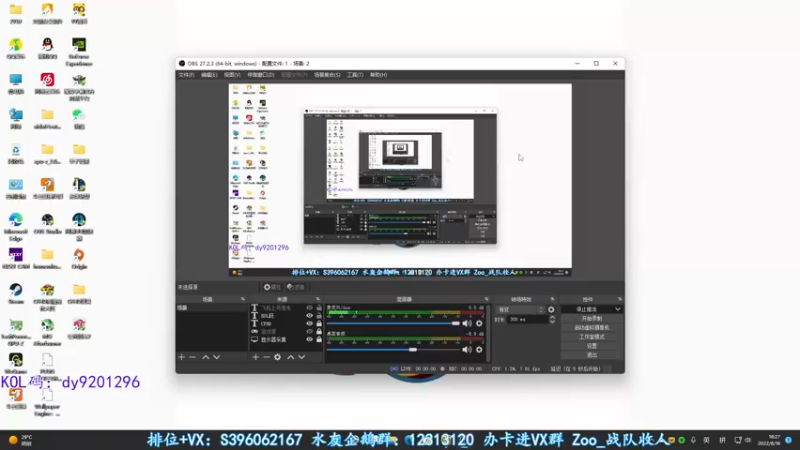Open Steam desktop shortcut
This screenshot has height=450, width=800.
click(16, 294)
